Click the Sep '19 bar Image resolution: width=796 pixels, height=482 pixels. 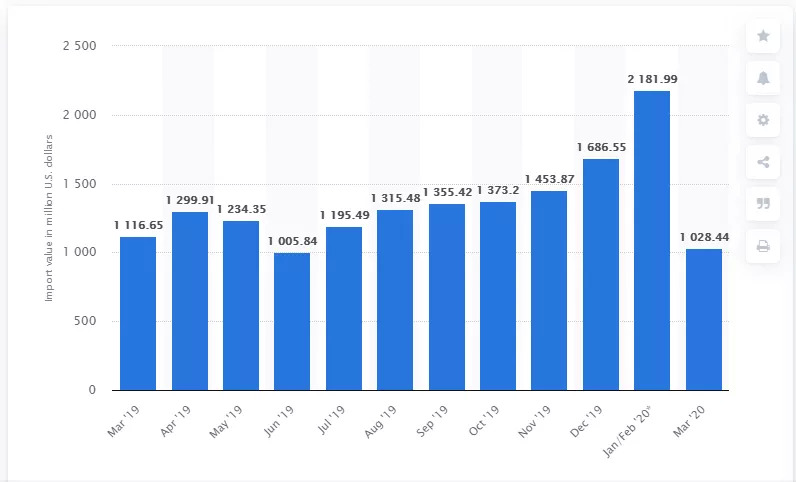pyautogui.click(x=446, y=297)
